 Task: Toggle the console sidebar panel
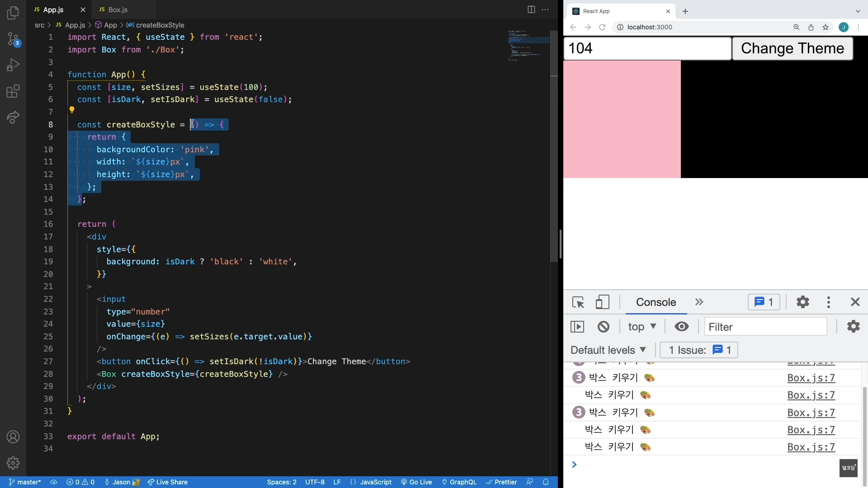point(577,327)
